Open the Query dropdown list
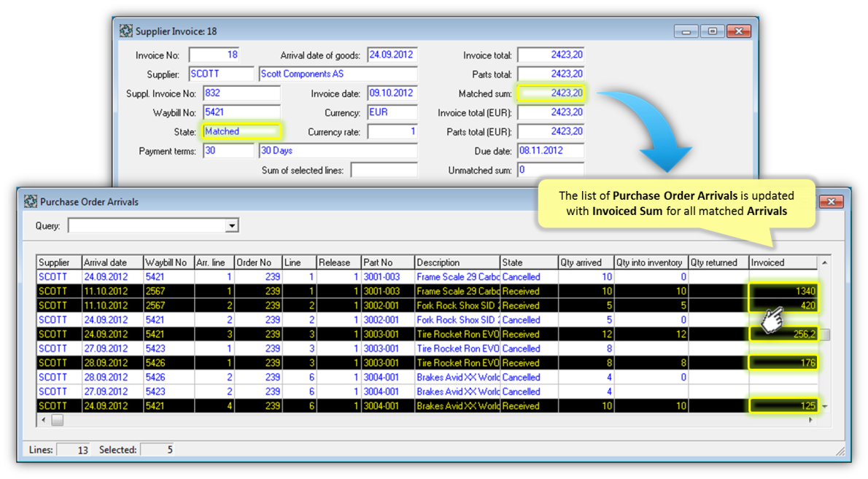The height and width of the screenshot is (479, 868). [x=231, y=226]
